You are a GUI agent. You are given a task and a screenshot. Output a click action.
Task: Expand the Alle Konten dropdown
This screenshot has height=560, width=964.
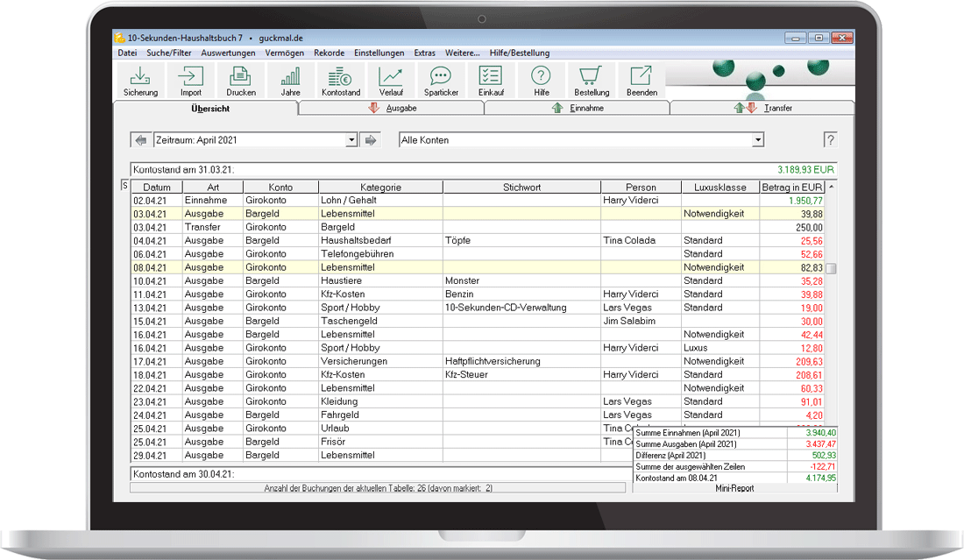click(x=757, y=140)
